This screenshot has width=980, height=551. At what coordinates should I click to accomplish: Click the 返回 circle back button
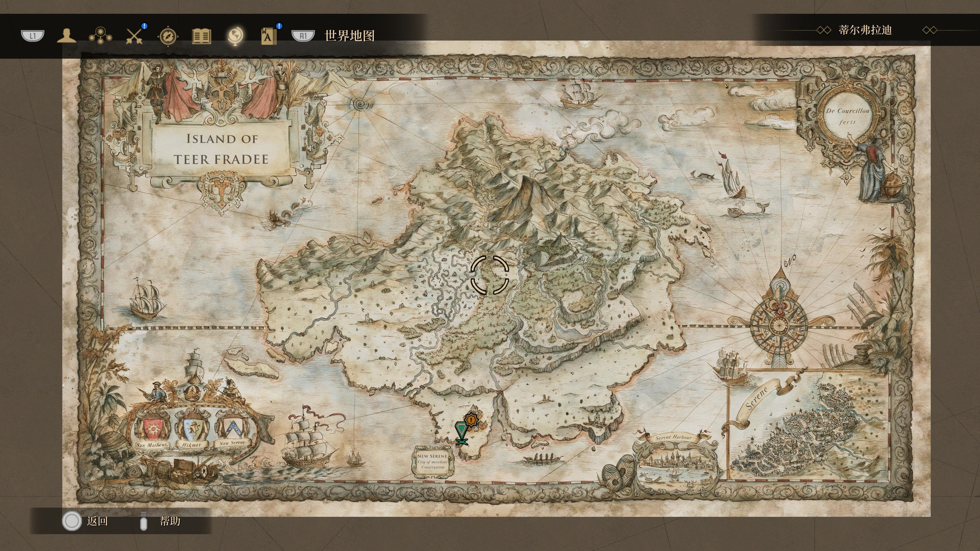tap(72, 521)
